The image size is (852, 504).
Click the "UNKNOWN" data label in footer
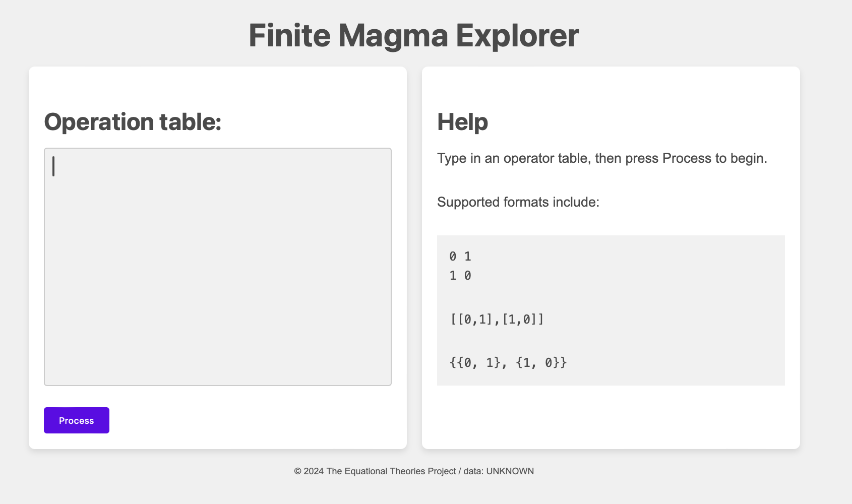tap(510, 471)
